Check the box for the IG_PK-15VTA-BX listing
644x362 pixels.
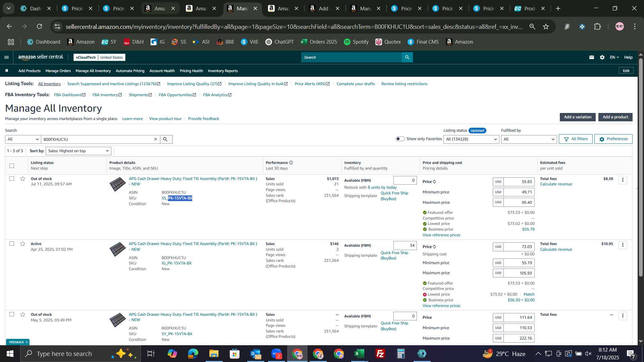pos(12,244)
